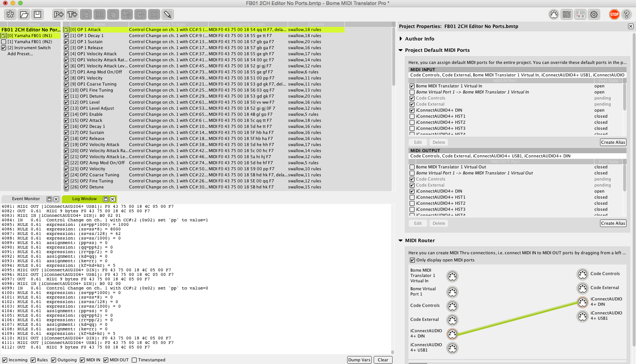Click the Project Properties panel scrollbar

[x=634, y=189]
